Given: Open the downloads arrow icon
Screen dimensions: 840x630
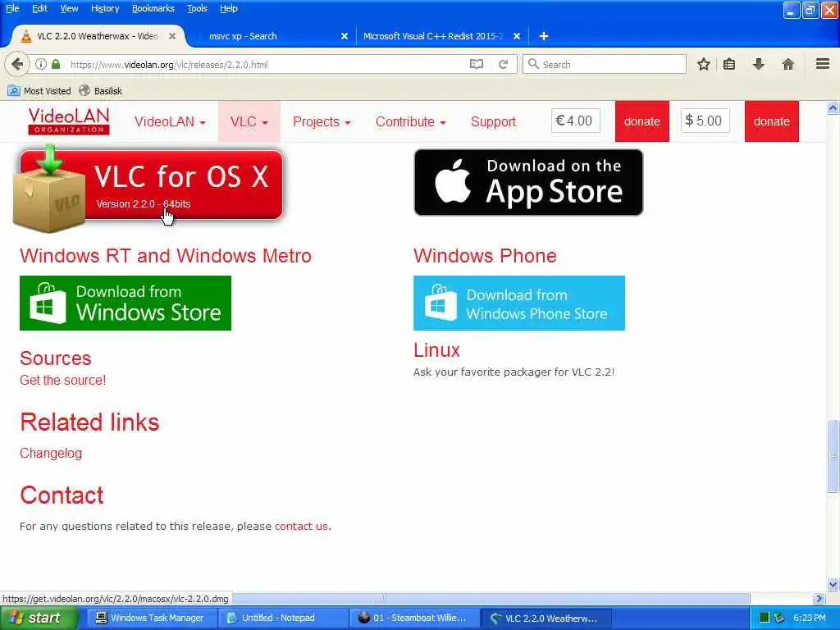Looking at the screenshot, I should click(759, 64).
